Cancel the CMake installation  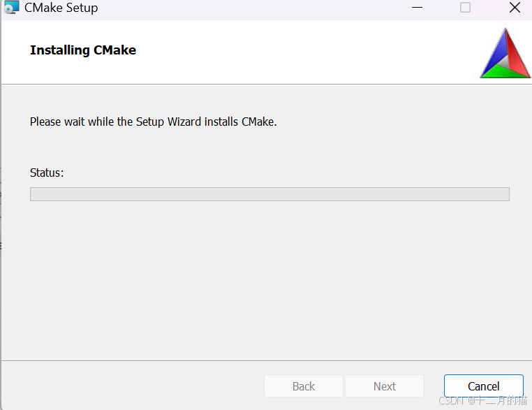coord(484,386)
